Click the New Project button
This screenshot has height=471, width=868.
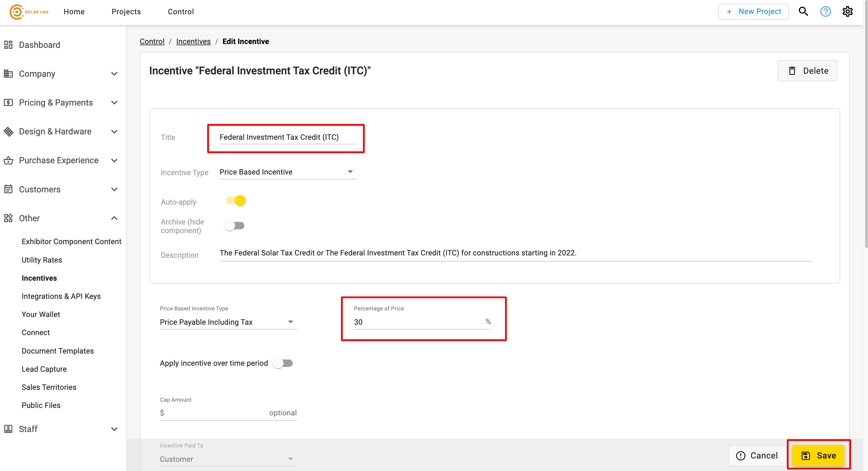(754, 12)
